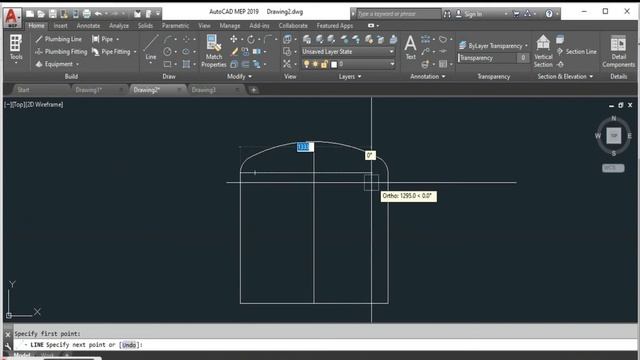This screenshot has height=360, width=640.
Task: Toggle the layer lock padlock icon
Action: (324, 64)
